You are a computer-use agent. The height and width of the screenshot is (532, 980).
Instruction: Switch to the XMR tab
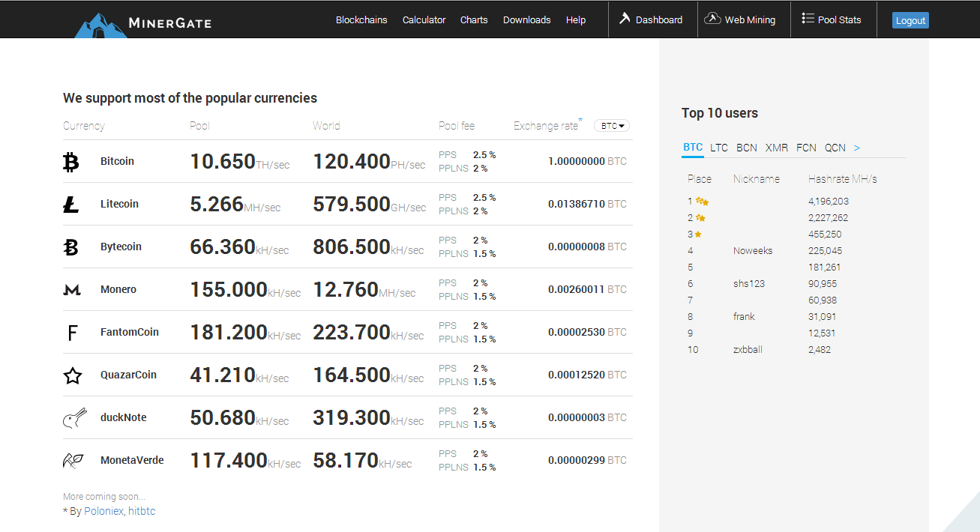(x=777, y=148)
